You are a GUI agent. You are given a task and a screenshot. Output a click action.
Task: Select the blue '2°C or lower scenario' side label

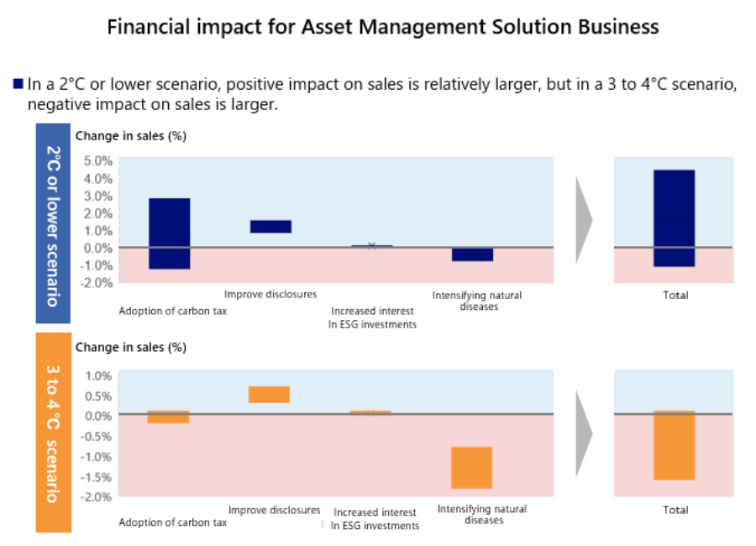pos(52,223)
